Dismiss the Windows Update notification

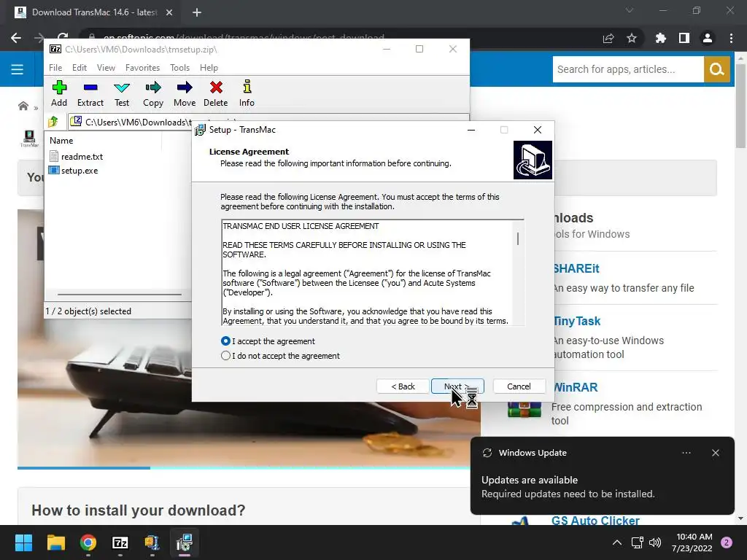pos(716,453)
